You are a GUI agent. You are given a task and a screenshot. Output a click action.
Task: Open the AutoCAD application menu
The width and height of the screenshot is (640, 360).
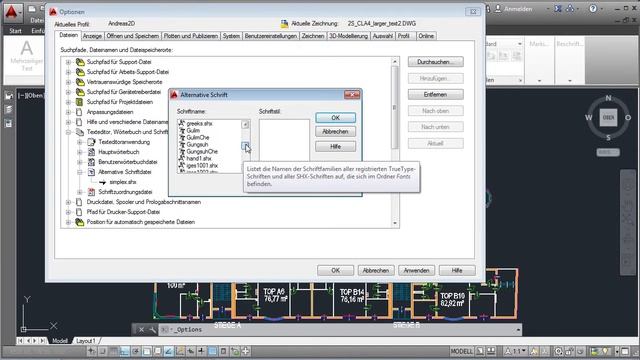click(12, 13)
